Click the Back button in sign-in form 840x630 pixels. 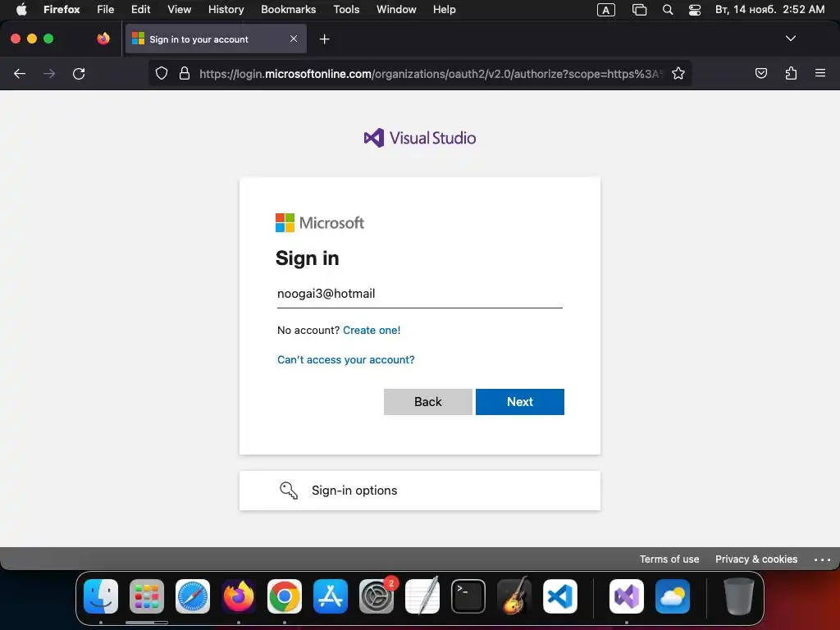[x=428, y=402]
